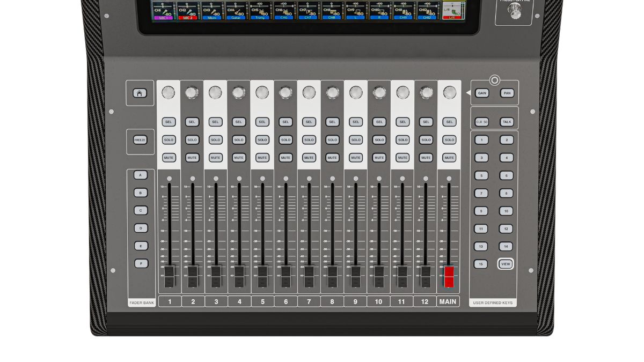Click the channel 1 rotary encoder knob

[169, 93]
